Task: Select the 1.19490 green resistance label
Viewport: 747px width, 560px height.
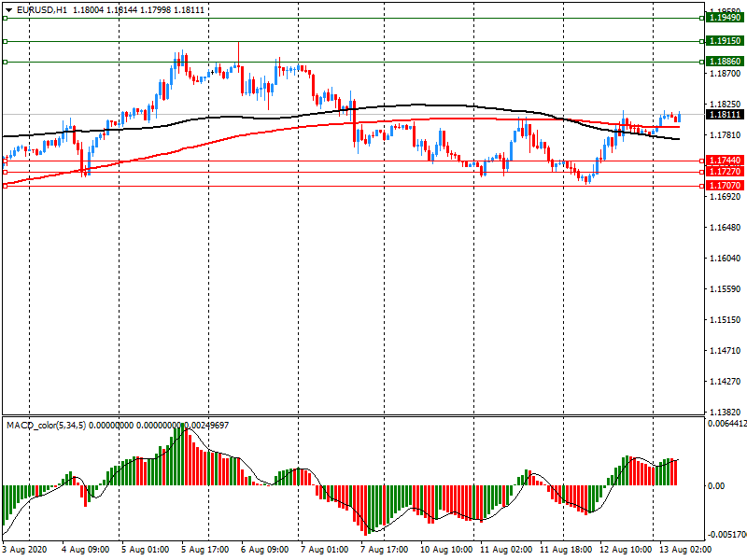Action: 725,18
